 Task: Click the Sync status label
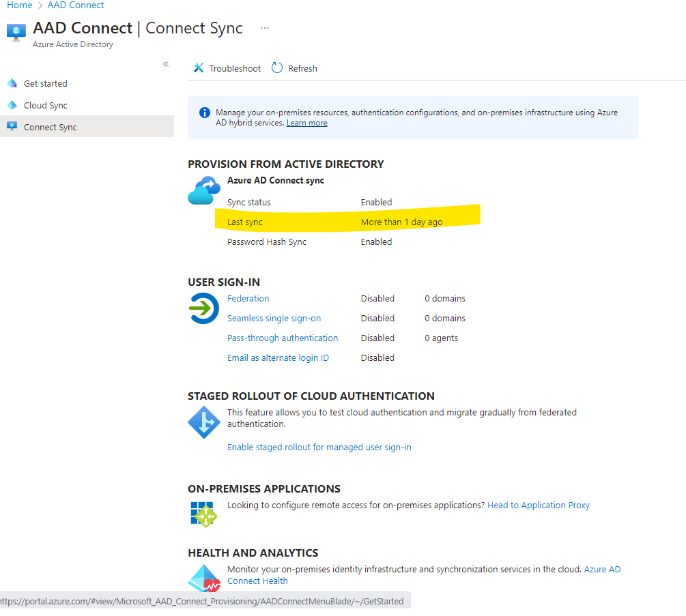[x=249, y=203]
